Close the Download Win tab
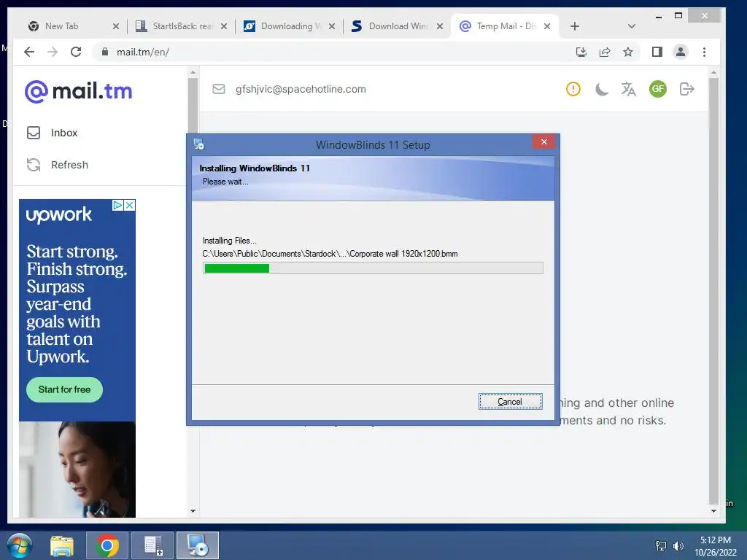The image size is (747, 560). click(440, 26)
